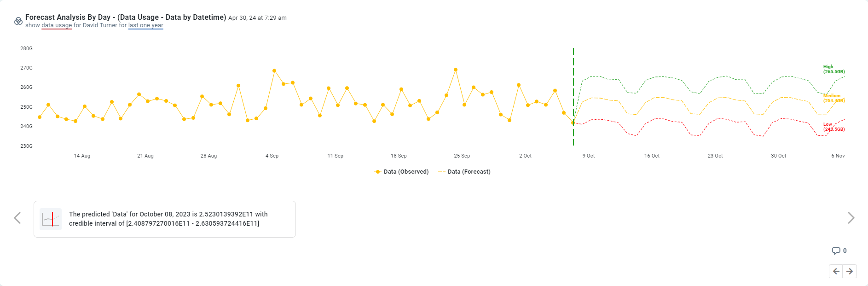Click the underlined "last one year" query term
Viewport: 868px width, 286px height.
pos(145,25)
